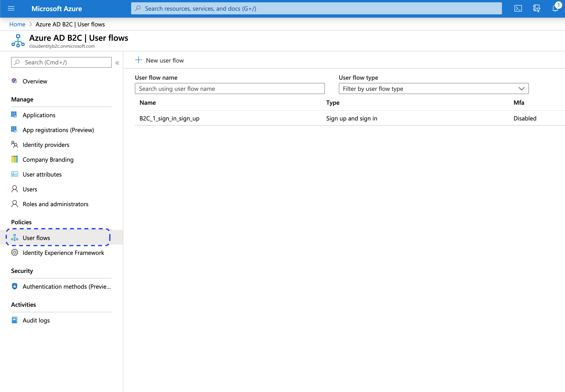The height and width of the screenshot is (392, 565).
Task: Collapse the sidebar using double chevron
Action: [117, 63]
